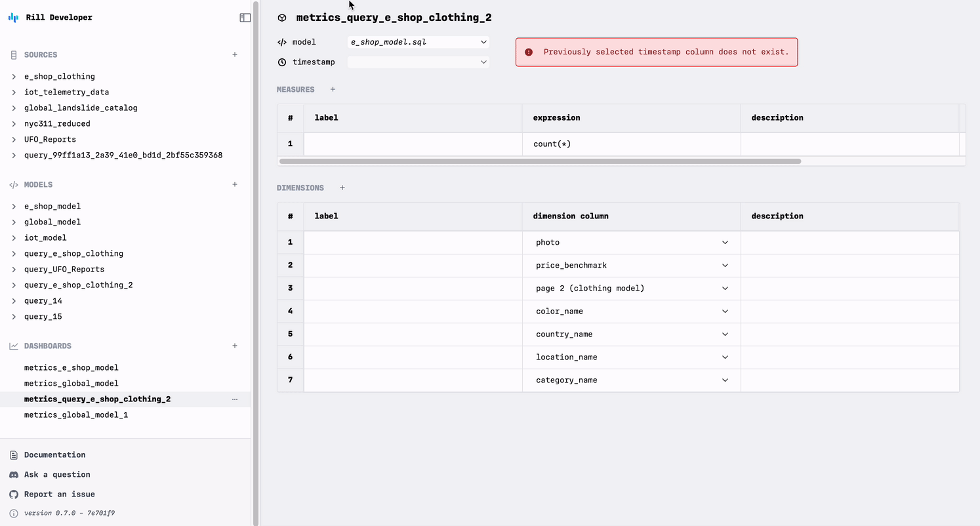Expand the UFO_Reports source
This screenshot has height=526, width=980.
[x=14, y=139]
